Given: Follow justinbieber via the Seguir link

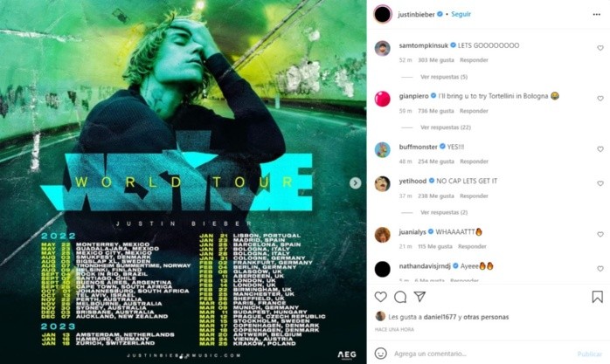Looking at the screenshot, I should click(461, 14).
